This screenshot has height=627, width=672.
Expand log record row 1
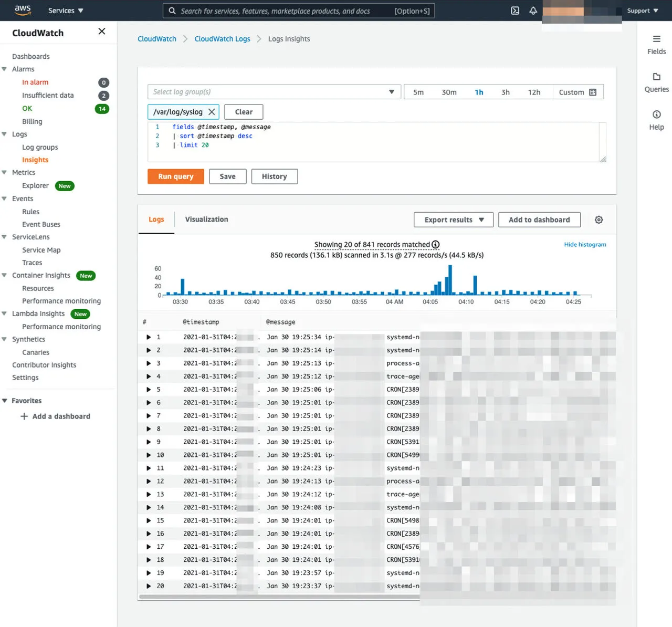click(x=149, y=337)
